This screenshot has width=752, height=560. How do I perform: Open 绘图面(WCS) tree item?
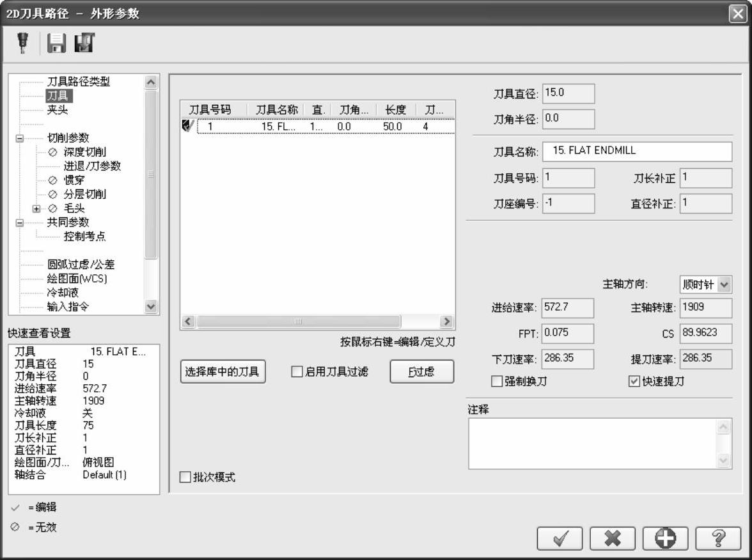pos(77,279)
